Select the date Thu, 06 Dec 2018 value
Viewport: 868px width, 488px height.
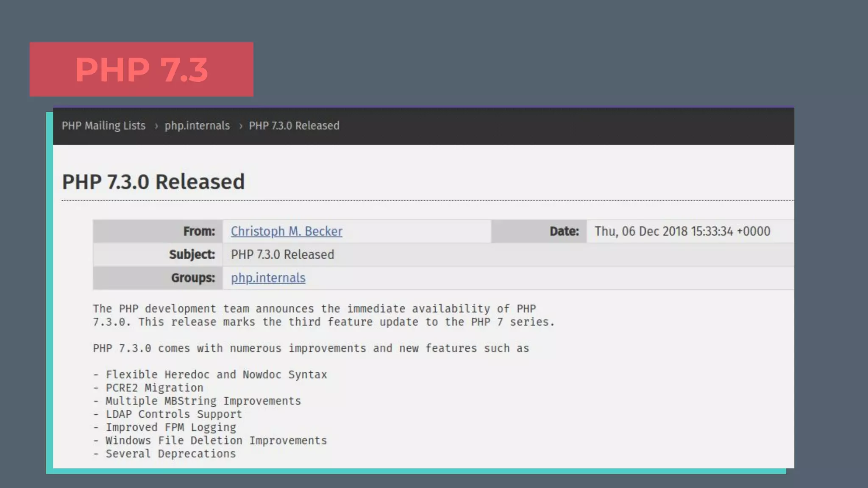click(x=682, y=231)
